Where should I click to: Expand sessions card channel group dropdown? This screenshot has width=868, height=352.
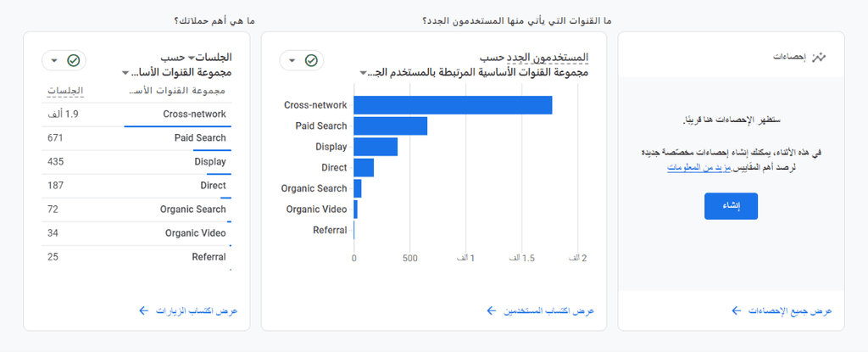tap(125, 73)
